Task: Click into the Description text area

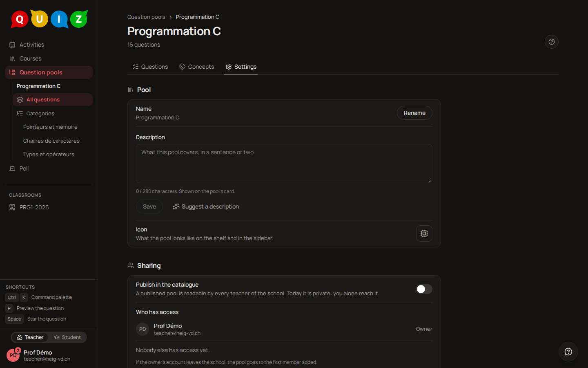Action: [284, 164]
